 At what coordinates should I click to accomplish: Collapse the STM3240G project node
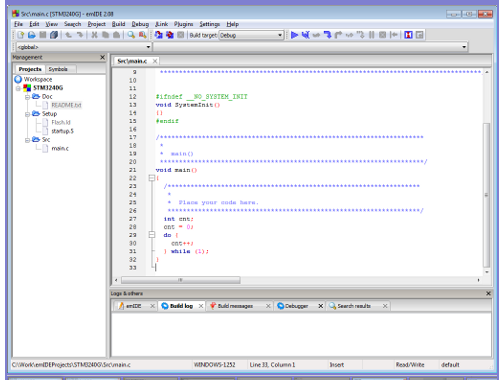tap(18, 88)
